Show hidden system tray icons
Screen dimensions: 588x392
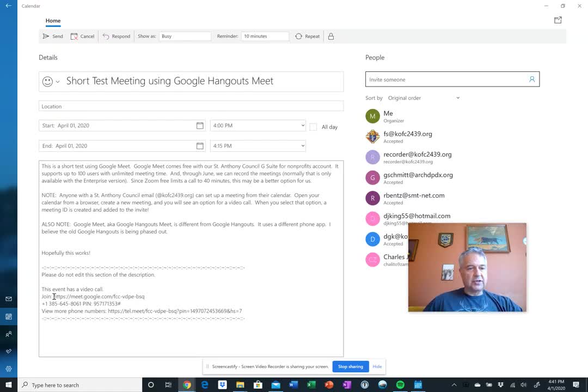point(454,385)
